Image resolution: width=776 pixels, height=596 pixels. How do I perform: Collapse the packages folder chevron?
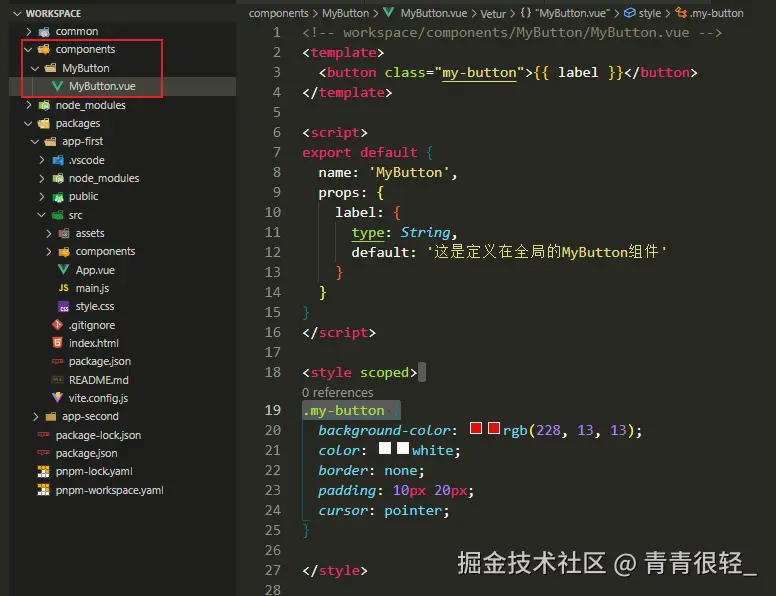coord(29,123)
